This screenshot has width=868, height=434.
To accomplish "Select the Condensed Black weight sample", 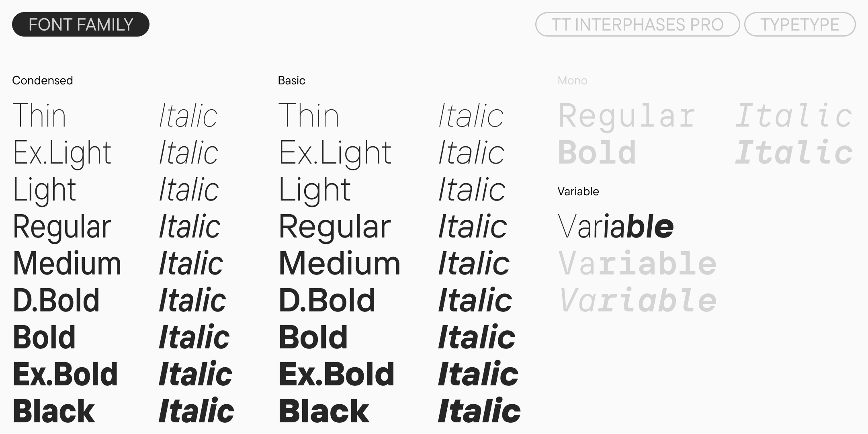I will [x=54, y=411].
